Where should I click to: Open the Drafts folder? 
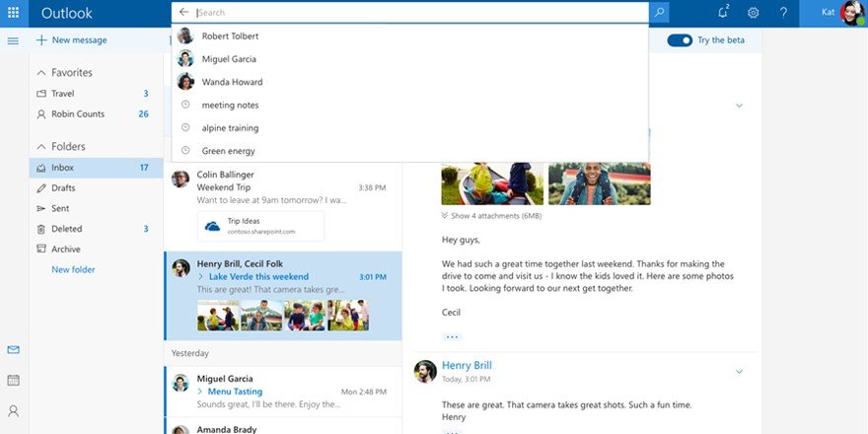click(x=96, y=188)
